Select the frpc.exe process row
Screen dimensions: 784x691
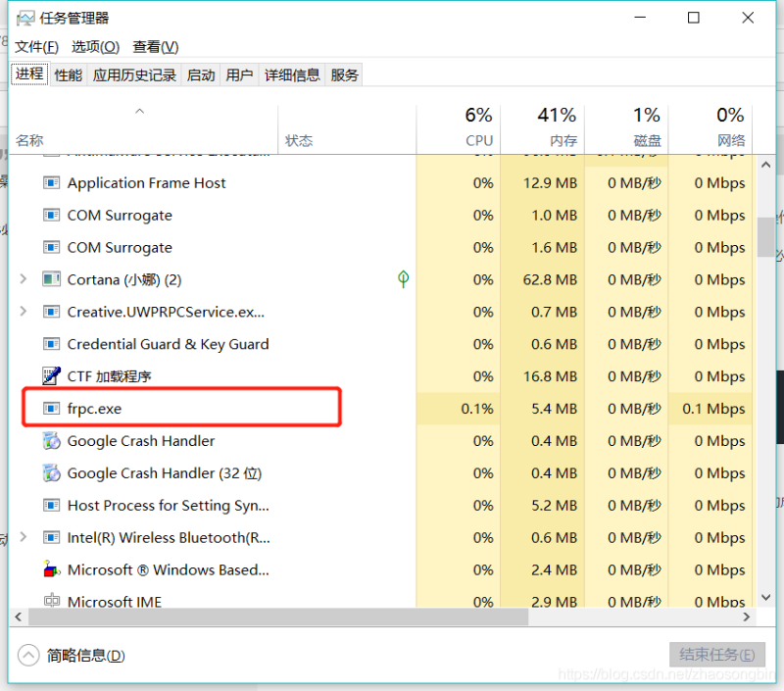coord(381,409)
